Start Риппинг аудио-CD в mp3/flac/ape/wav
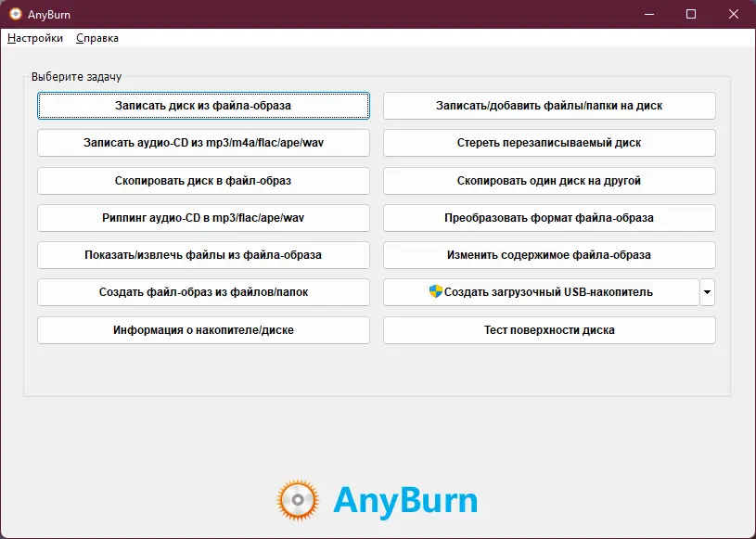 pyautogui.click(x=203, y=218)
